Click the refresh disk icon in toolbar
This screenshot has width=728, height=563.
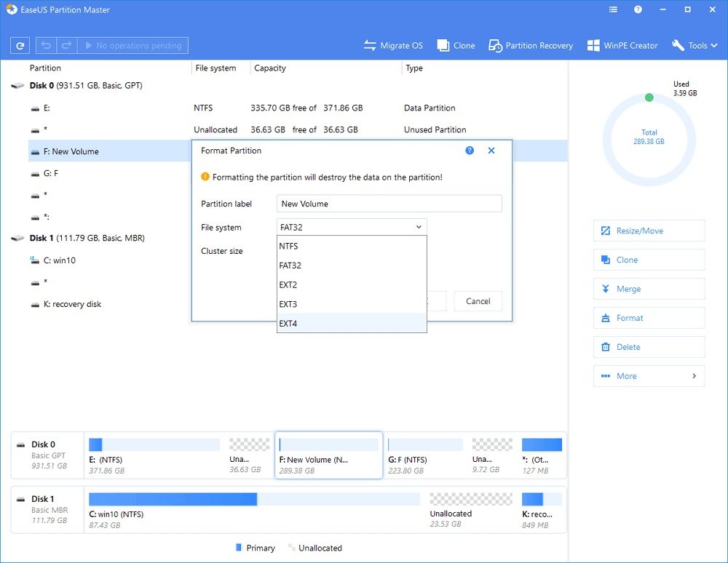coord(20,45)
